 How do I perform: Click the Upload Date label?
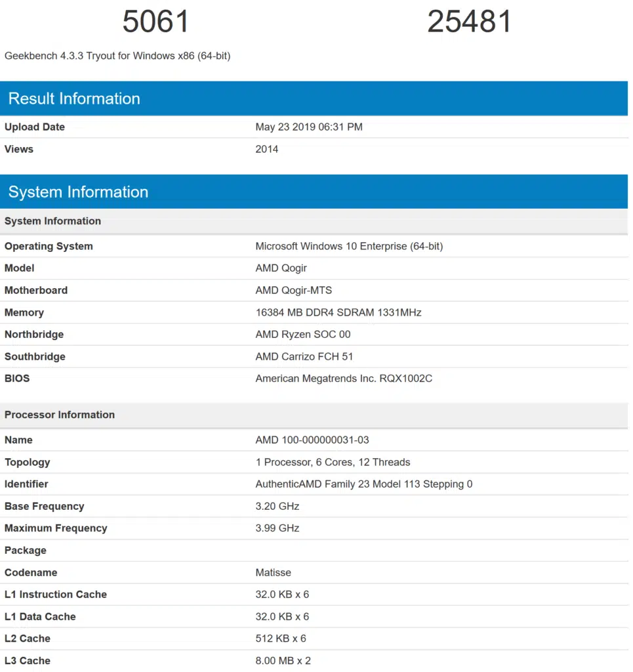coord(35,127)
